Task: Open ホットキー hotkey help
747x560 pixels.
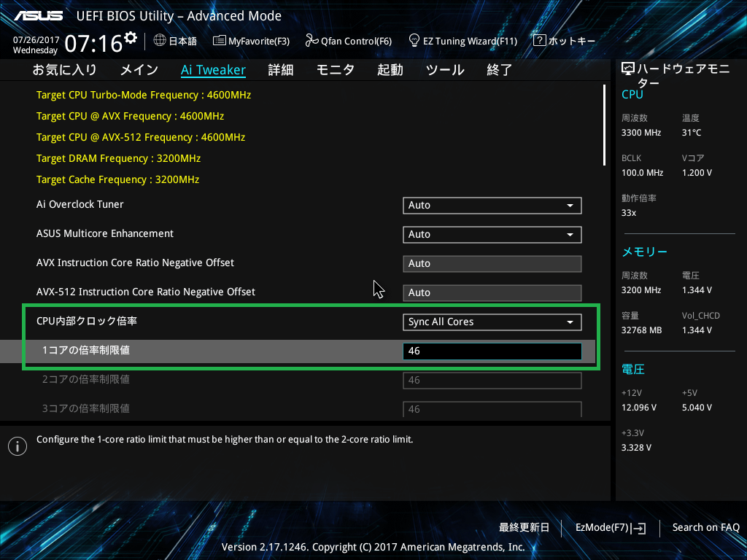Action: [564, 41]
